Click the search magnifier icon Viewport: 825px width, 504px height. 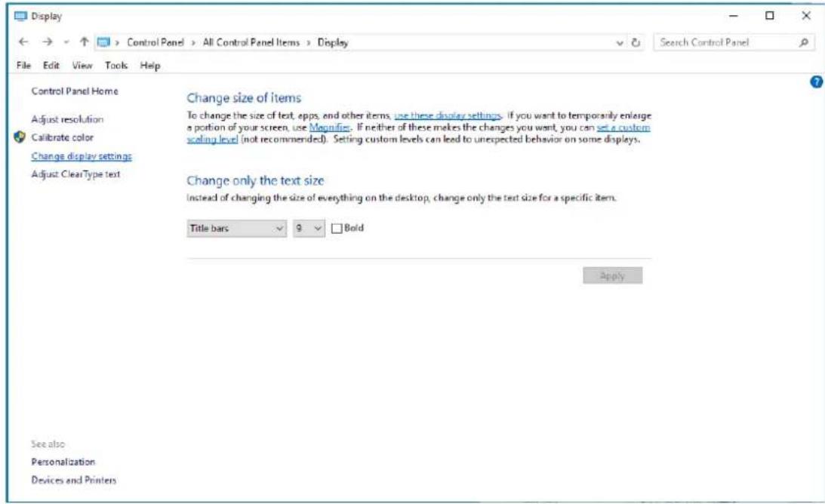pyautogui.click(x=805, y=43)
